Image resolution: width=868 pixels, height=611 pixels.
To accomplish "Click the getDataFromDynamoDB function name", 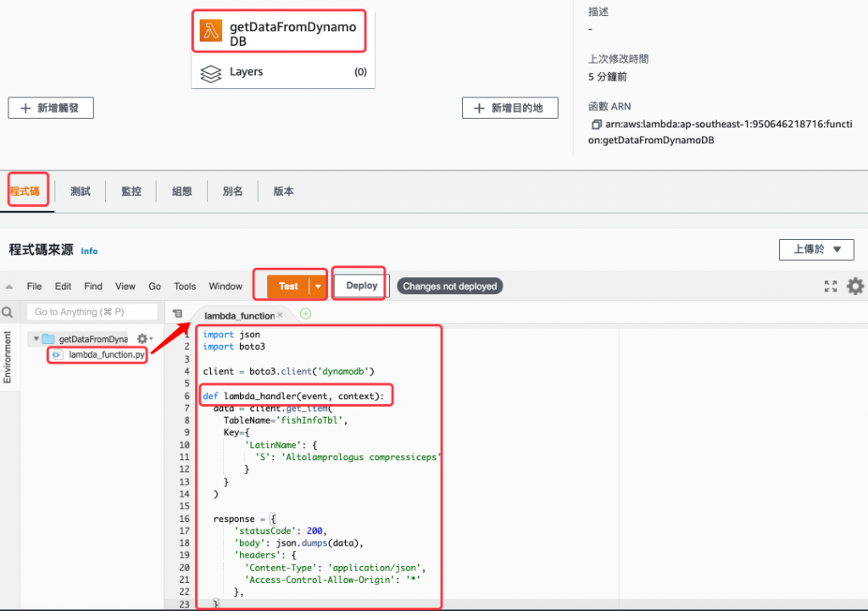I will click(292, 34).
